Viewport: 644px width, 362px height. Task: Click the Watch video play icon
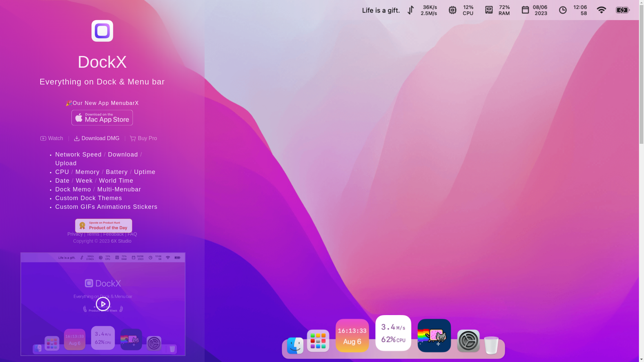pos(43,138)
